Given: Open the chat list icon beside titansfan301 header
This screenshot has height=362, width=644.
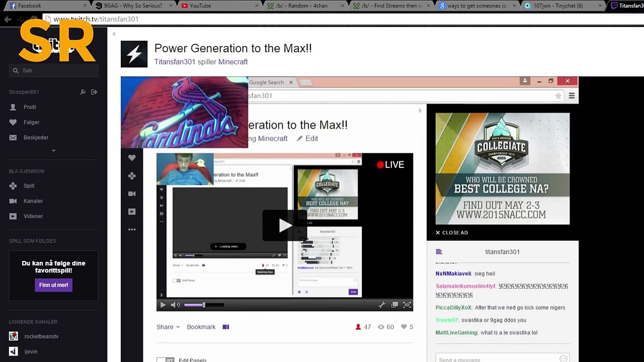Looking at the screenshot, I should pos(439,252).
